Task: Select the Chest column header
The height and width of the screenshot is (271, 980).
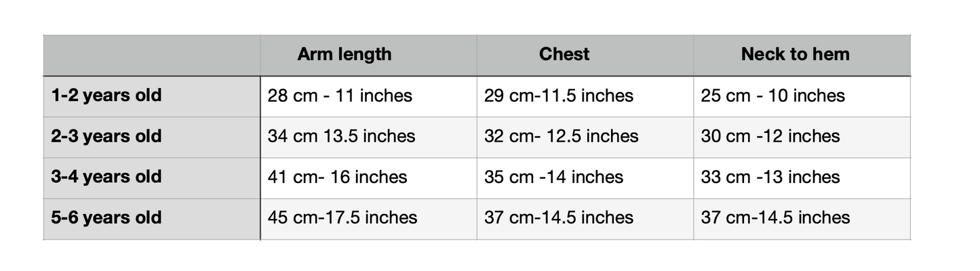Action: (x=564, y=55)
